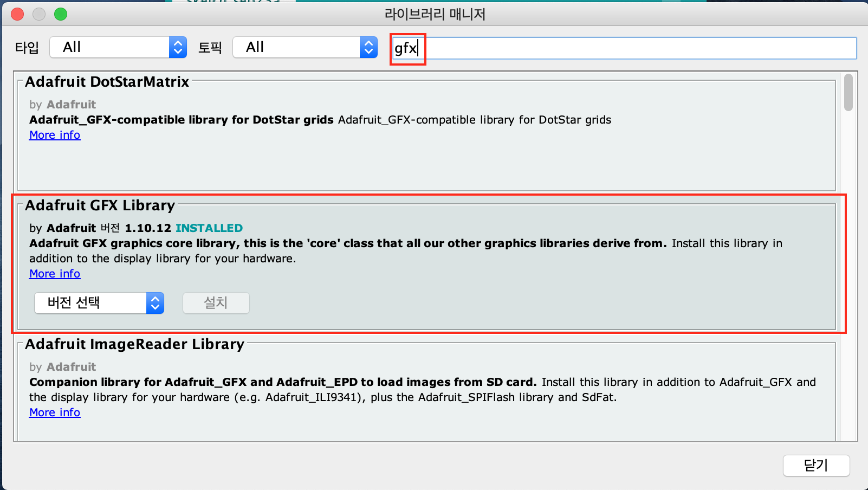
Task: Click the INSTALLED status label
Action: [209, 228]
